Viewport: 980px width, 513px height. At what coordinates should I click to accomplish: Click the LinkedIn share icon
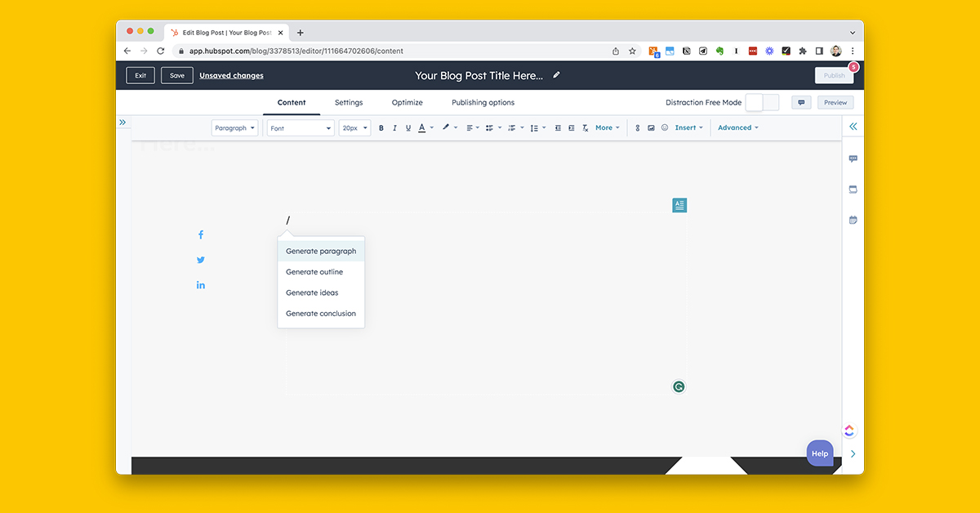tap(201, 285)
